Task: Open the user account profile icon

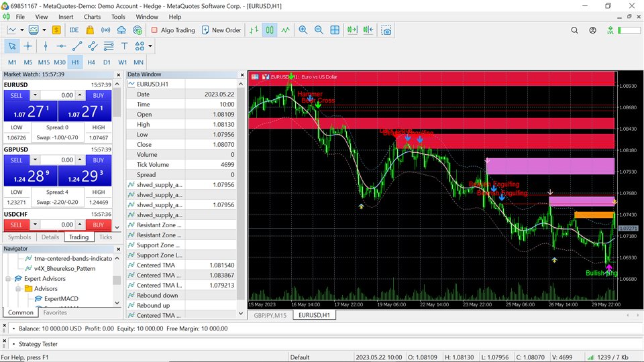Action: point(592,30)
